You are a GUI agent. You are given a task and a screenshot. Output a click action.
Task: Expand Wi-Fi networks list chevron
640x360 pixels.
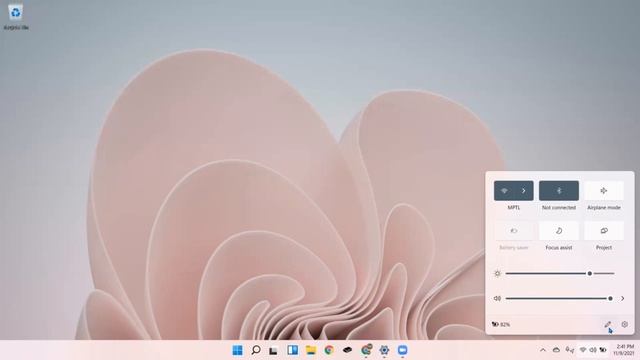[524, 191]
